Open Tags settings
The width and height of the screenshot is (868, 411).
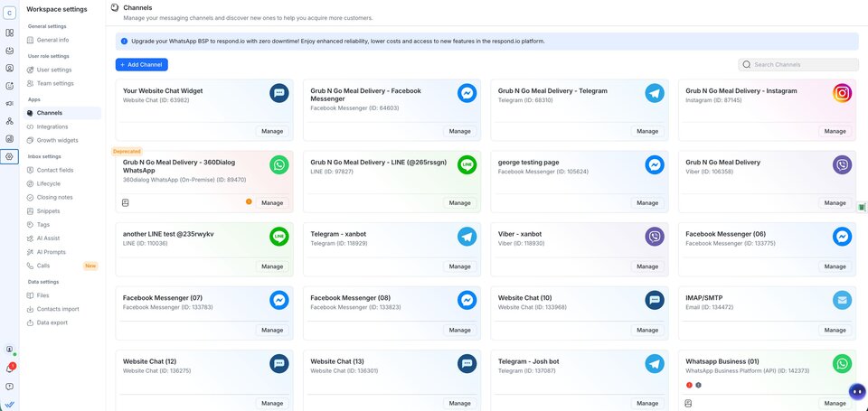(62, 225)
